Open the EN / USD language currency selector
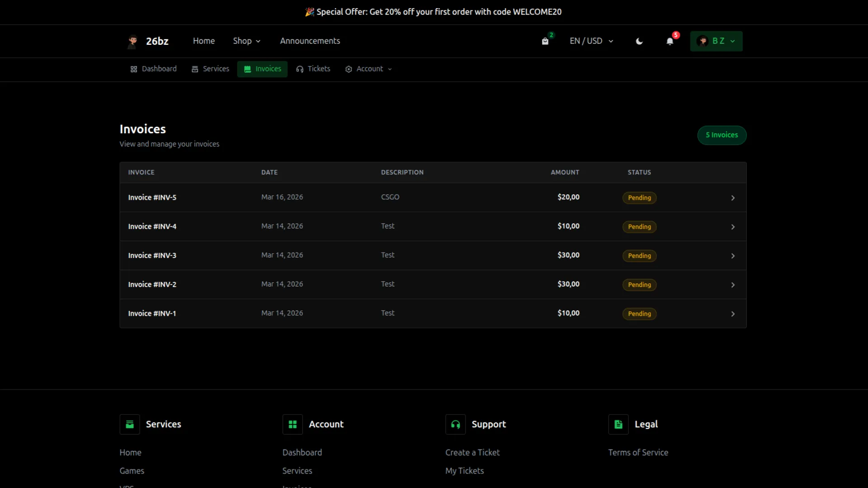 pos(591,41)
